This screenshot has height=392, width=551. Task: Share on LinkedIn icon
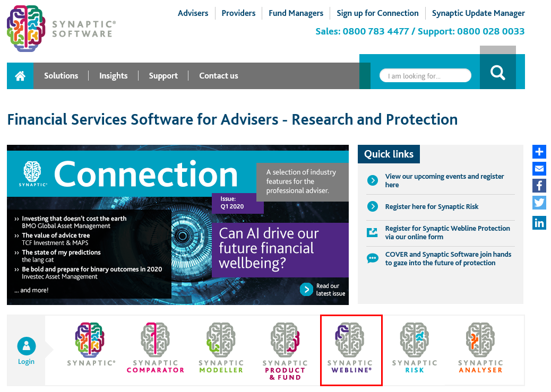(539, 223)
